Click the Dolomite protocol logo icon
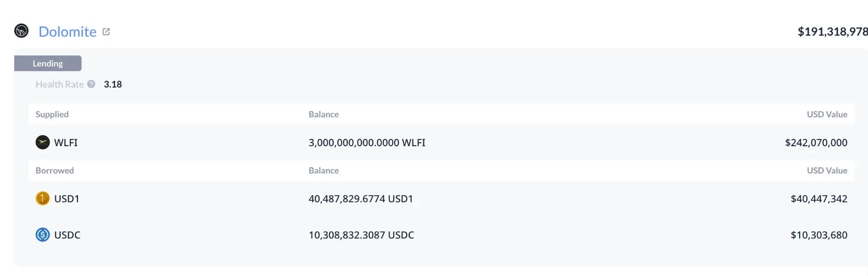868x276 pixels. (x=21, y=31)
